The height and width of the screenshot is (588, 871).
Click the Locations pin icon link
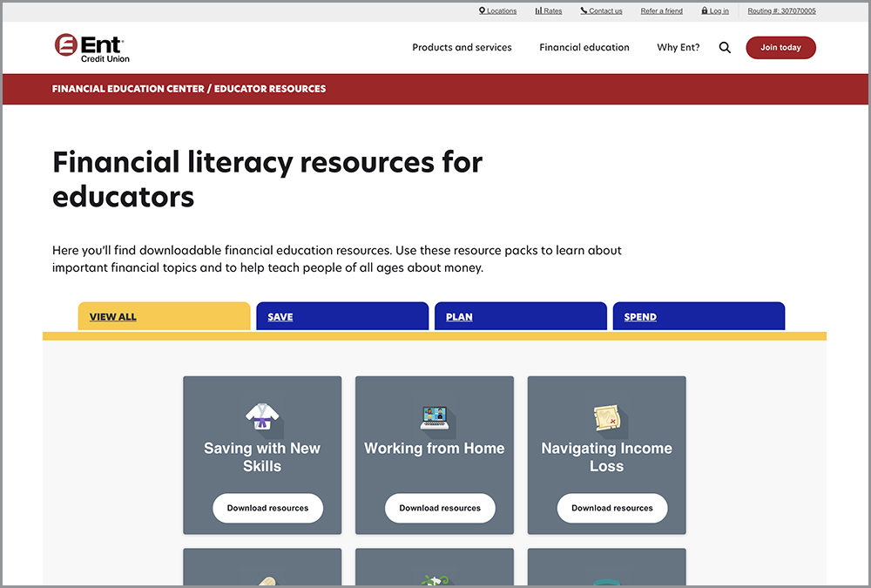tap(483, 10)
